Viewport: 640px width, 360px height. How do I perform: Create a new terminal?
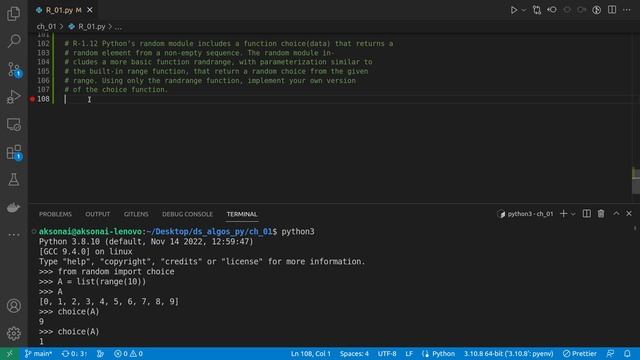click(563, 214)
